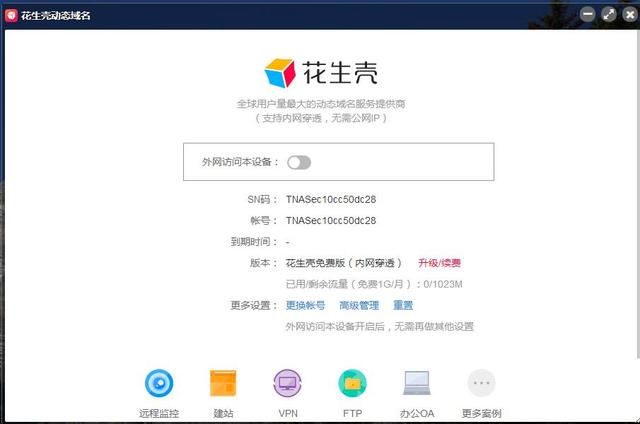This screenshot has height=424, width=640.
Task: Select the SN码 value TNASec10cc50dc28
Action: 331,200
